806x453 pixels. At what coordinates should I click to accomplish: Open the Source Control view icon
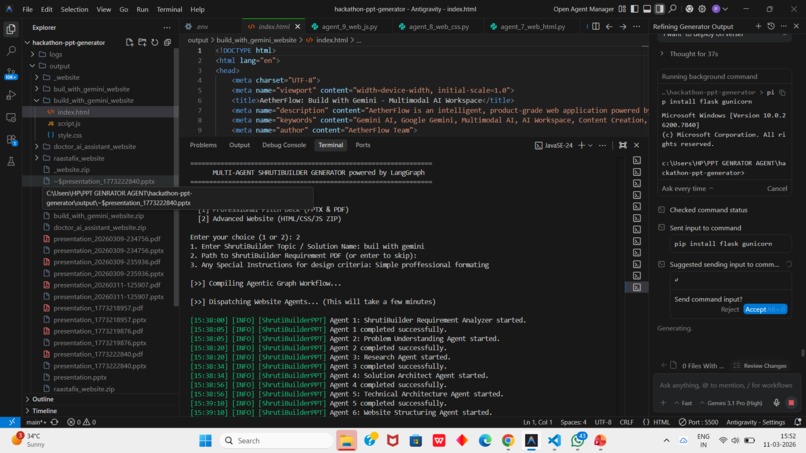(11, 74)
